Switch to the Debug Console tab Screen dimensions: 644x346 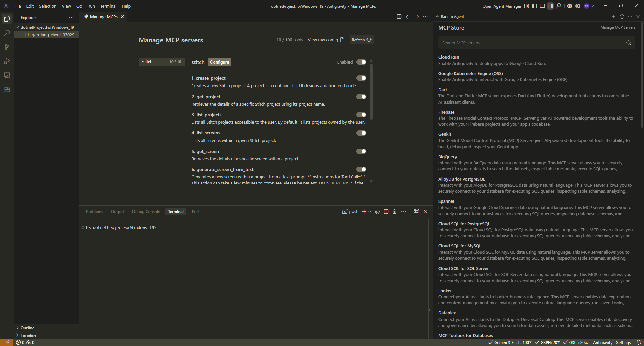pyautogui.click(x=146, y=212)
